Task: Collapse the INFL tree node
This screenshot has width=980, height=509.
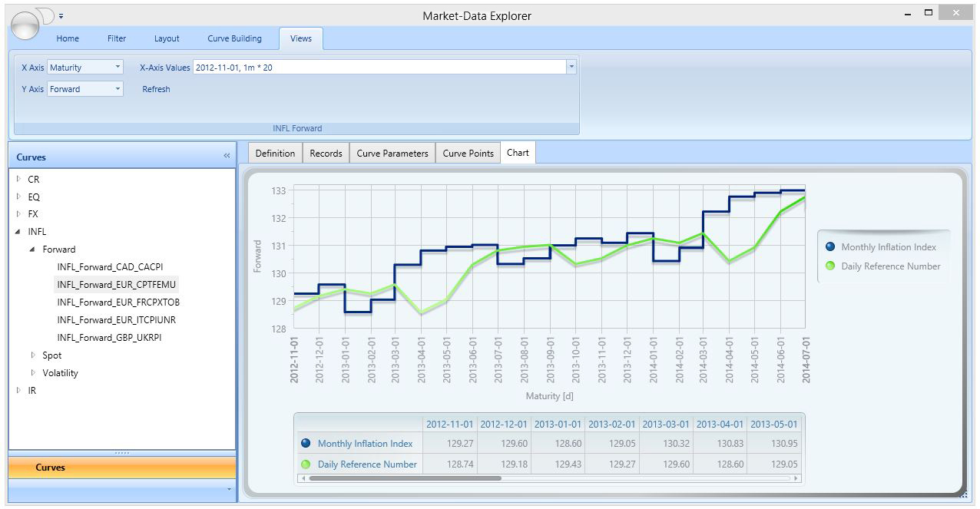Action: coord(18,232)
